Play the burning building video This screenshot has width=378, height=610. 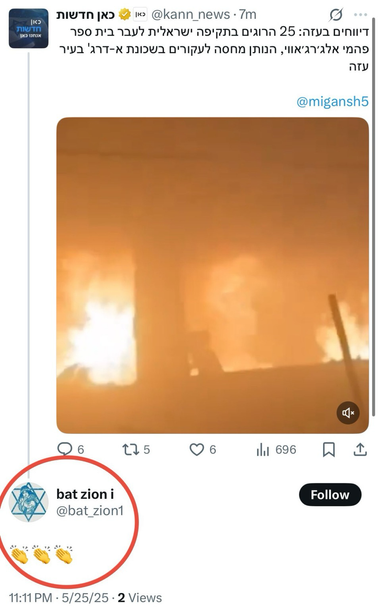(212, 275)
